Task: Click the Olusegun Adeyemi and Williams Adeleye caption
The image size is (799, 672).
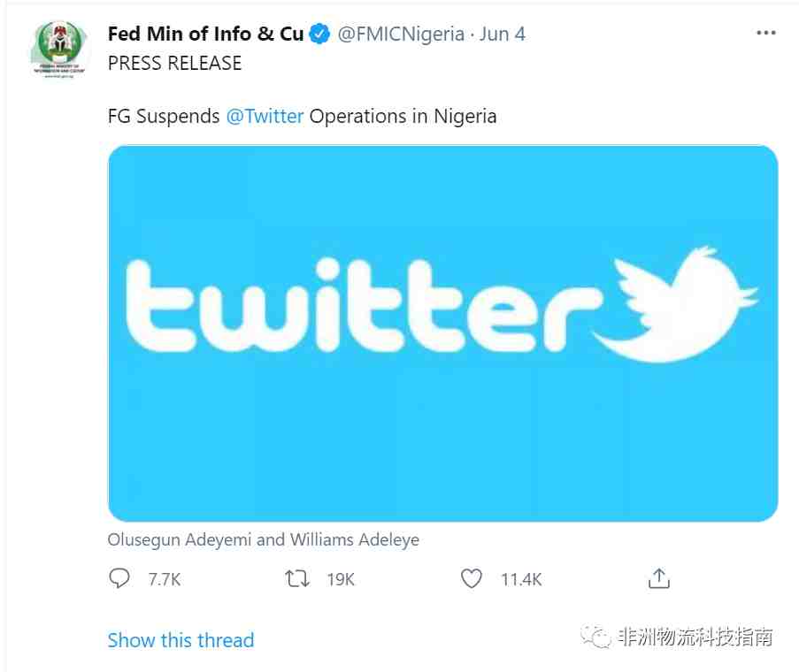Action: coord(264,539)
